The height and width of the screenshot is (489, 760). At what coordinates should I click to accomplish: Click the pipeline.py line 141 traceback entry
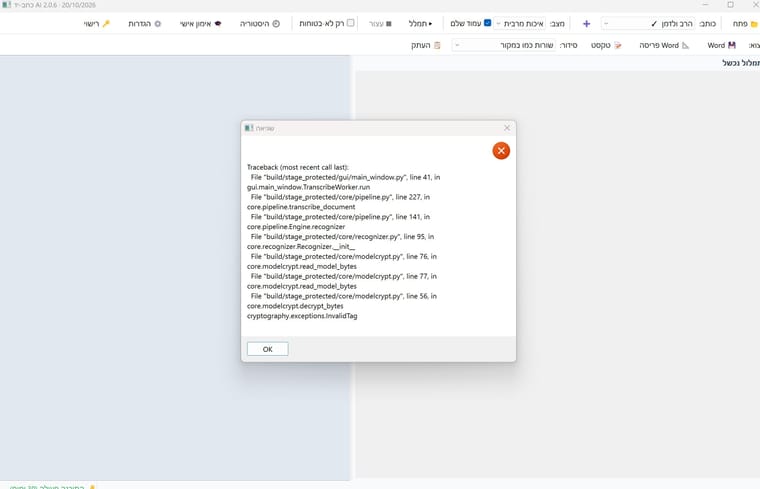pyautogui.click(x=340, y=217)
